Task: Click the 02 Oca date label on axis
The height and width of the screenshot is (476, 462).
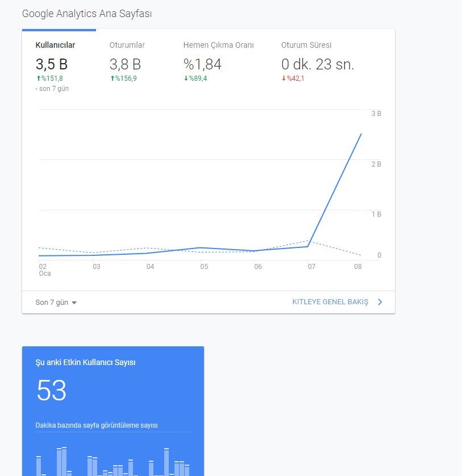Action: point(44,270)
